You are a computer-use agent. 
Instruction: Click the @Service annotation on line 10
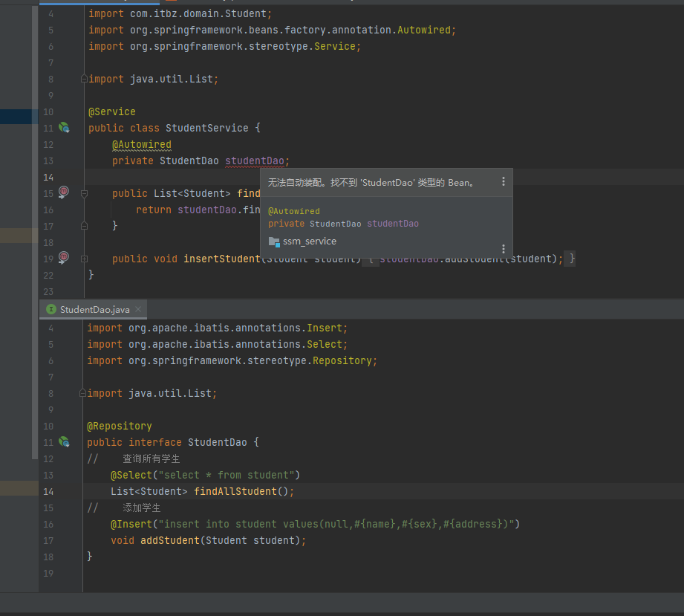(111, 111)
